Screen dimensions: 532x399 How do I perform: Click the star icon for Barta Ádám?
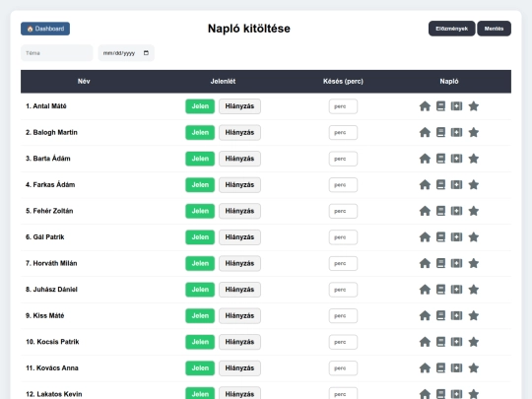click(x=474, y=159)
